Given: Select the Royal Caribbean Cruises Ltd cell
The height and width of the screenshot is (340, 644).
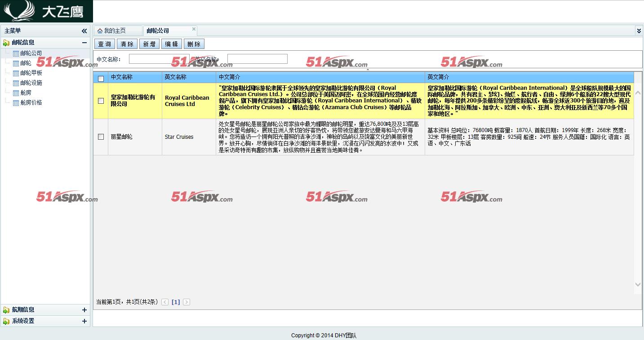Looking at the screenshot, I should coord(189,101).
